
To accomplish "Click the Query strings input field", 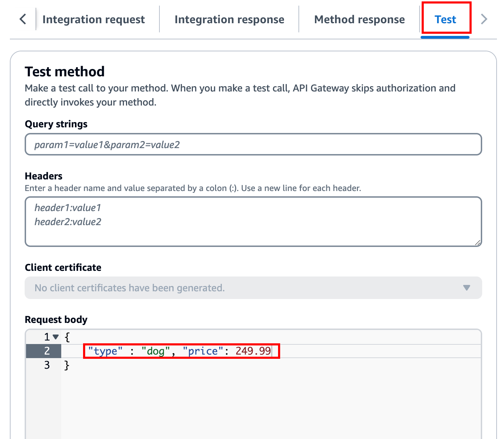I will click(253, 144).
